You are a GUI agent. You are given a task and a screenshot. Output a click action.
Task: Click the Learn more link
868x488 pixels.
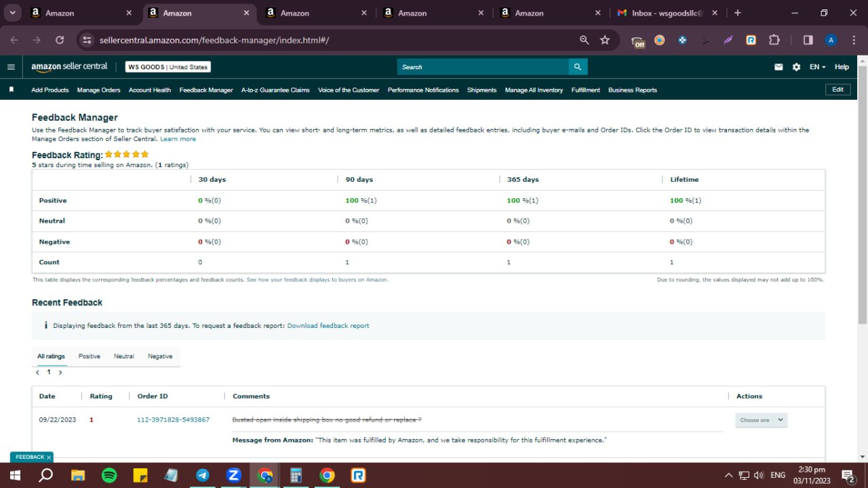point(178,139)
